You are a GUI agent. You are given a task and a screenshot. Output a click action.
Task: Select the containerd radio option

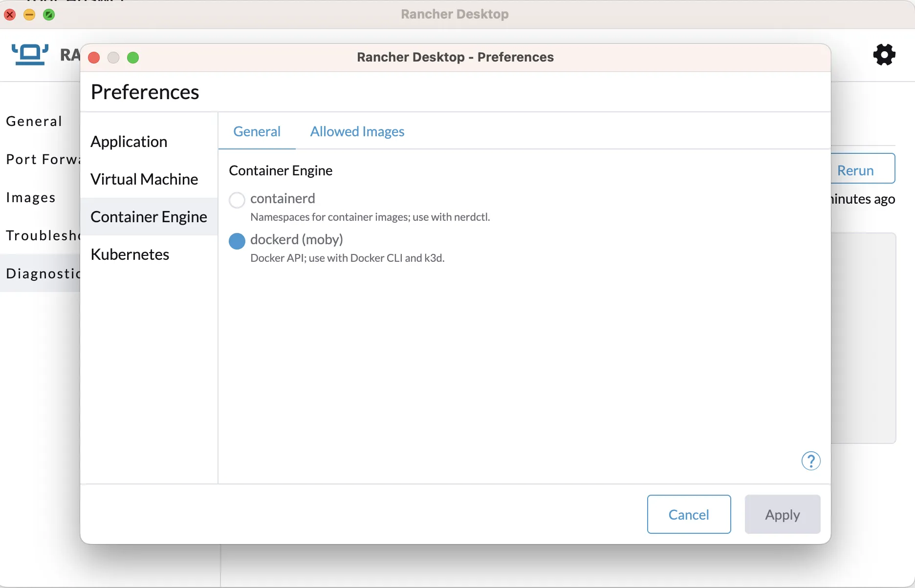[237, 200]
